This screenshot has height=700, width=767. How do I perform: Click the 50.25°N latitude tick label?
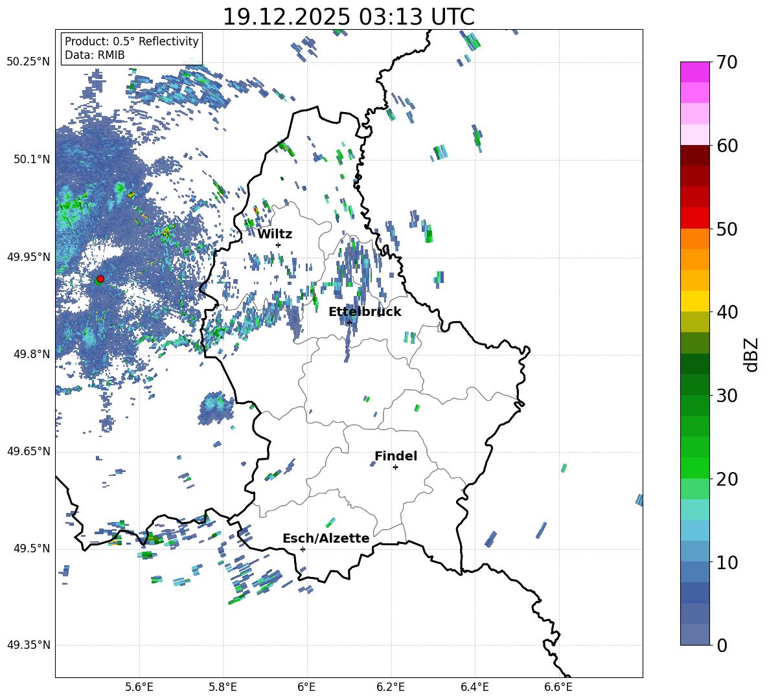29,62
